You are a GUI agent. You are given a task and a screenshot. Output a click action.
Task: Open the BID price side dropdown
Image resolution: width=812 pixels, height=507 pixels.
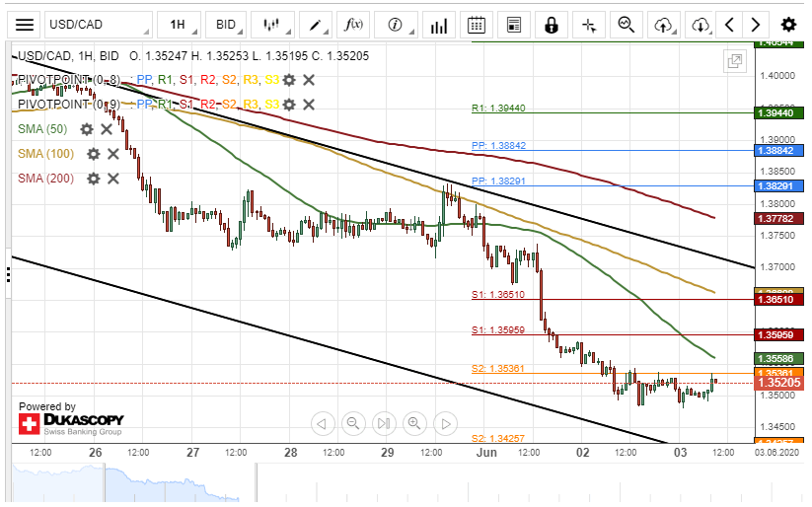(226, 25)
